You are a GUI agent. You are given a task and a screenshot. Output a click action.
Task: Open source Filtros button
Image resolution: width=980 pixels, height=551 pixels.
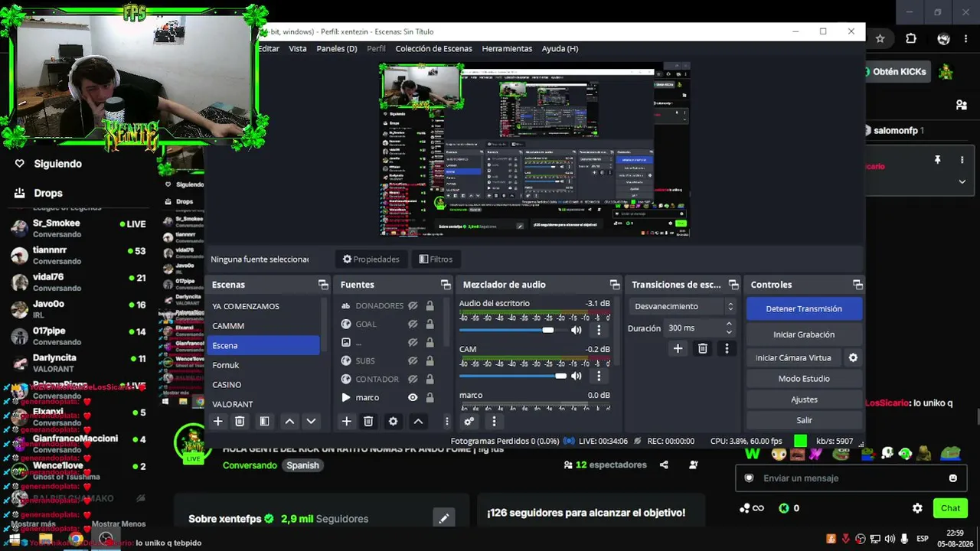(x=436, y=259)
